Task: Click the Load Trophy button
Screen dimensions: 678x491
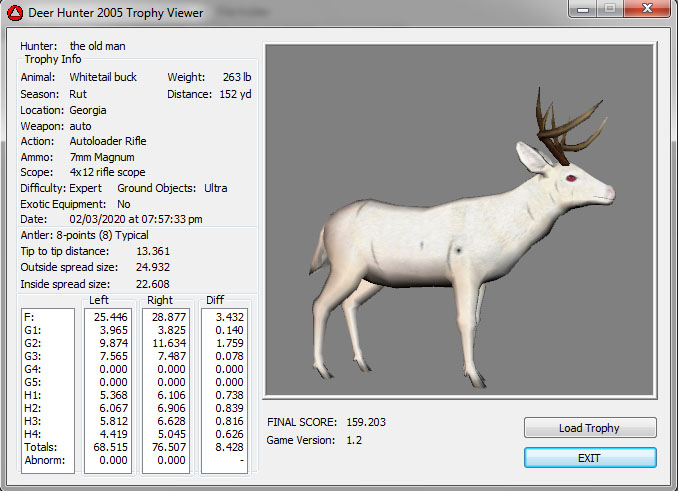Action: click(x=589, y=428)
